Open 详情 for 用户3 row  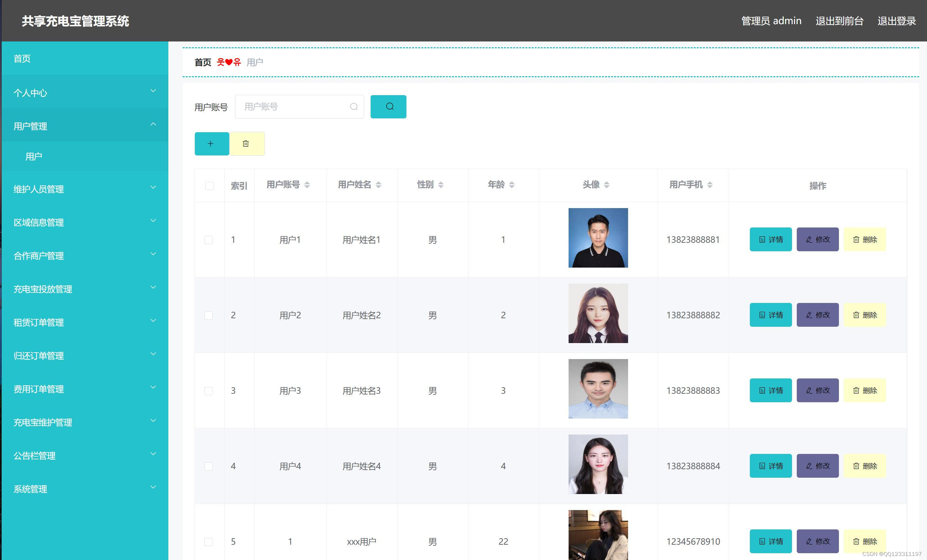[771, 390]
